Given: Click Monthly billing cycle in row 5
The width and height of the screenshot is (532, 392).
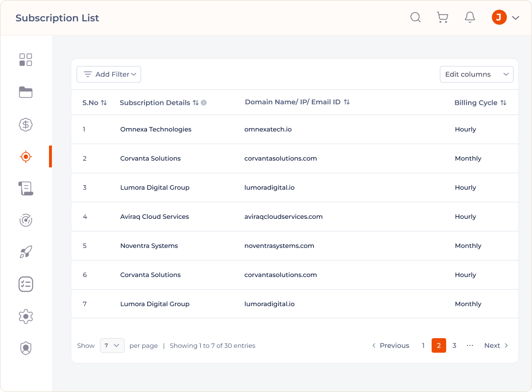Looking at the screenshot, I should tap(468, 245).
